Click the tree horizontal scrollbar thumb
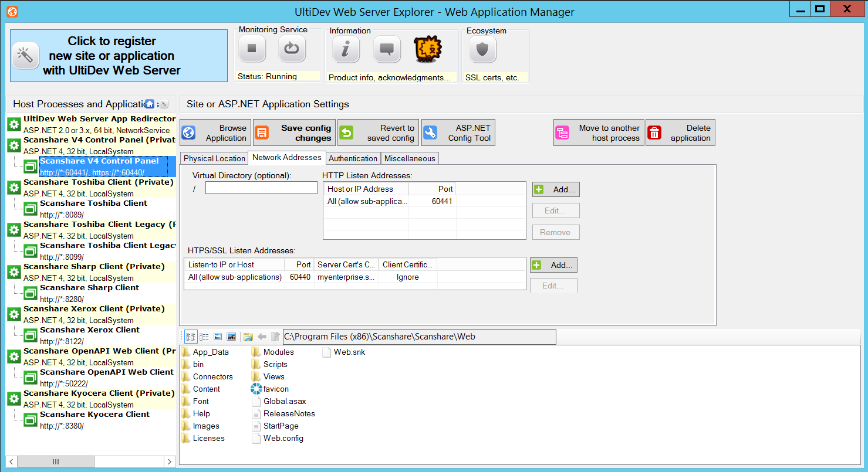The image size is (868, 472). pyautogui.click(x=56, y=461)
